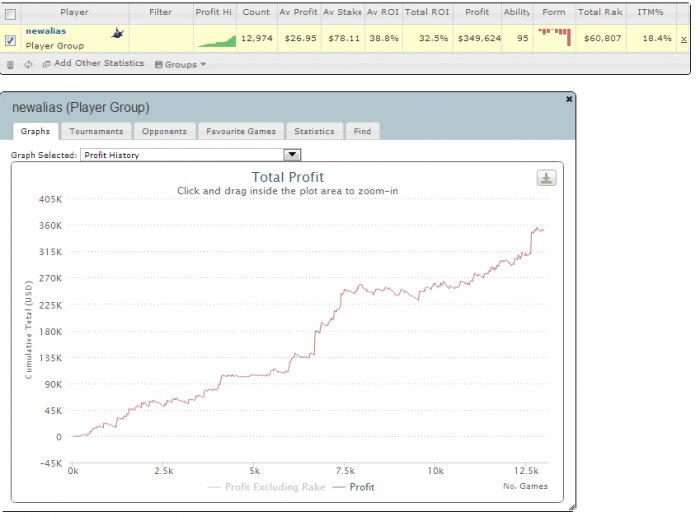Click Add Other Statistics link
The width and height of the screenshot is (700, 516).
[93, 63]
